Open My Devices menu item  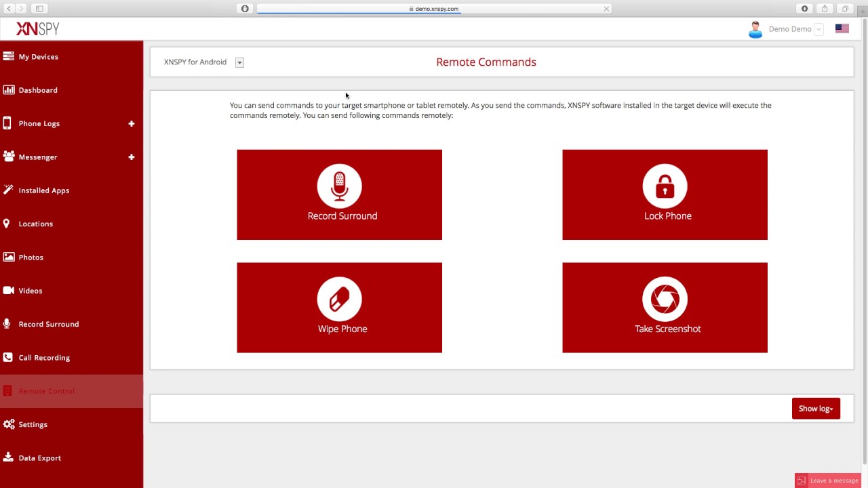coord(71,56)
